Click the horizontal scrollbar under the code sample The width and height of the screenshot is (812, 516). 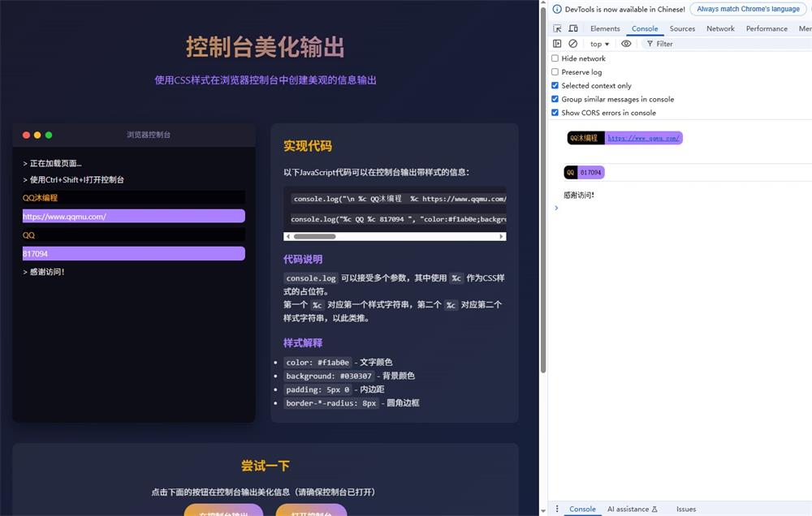point(317,236)
